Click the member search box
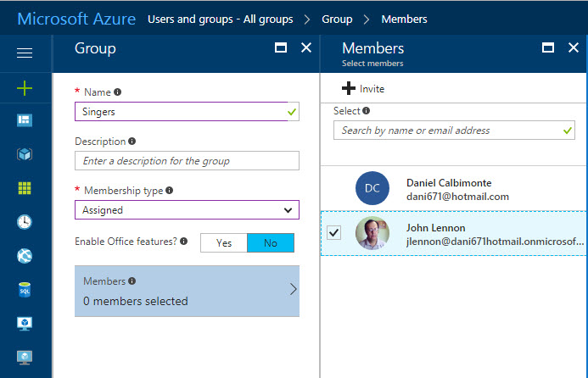This screenshot has height=378, width=588. tap(447, 131)
